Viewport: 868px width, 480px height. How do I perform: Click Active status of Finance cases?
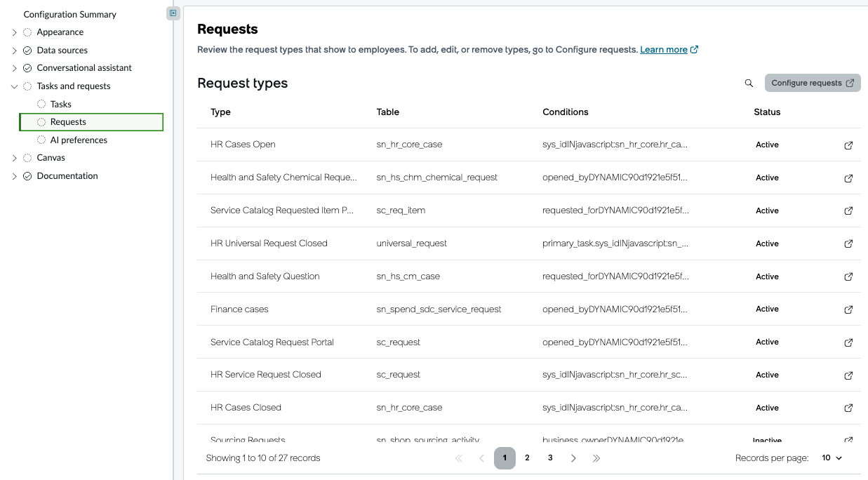tap(767, 309)
